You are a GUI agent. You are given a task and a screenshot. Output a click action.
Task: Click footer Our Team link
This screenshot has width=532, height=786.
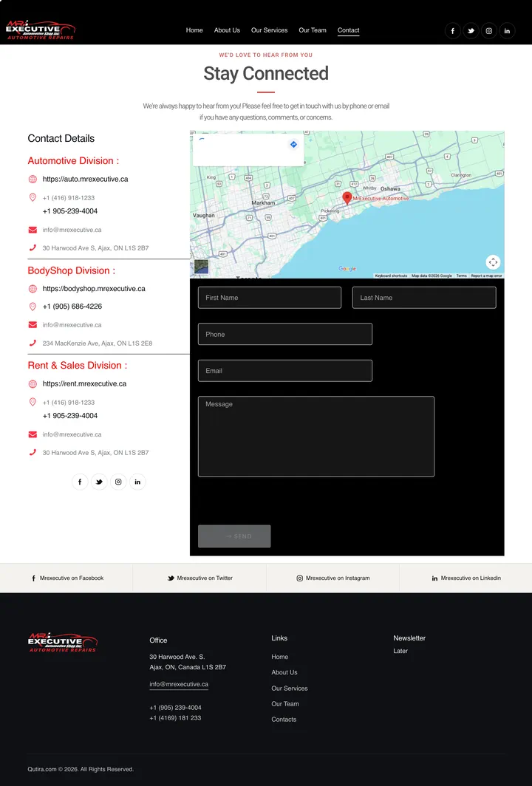click(284, 704)
